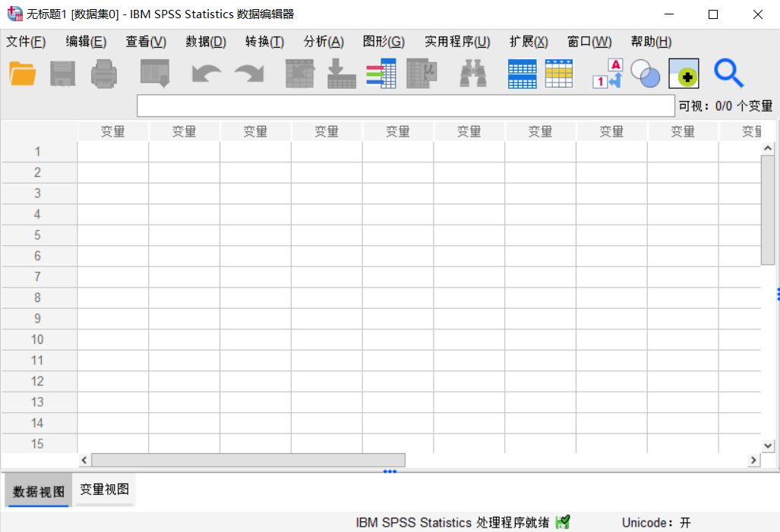Select row header 12

pos(39,381)
